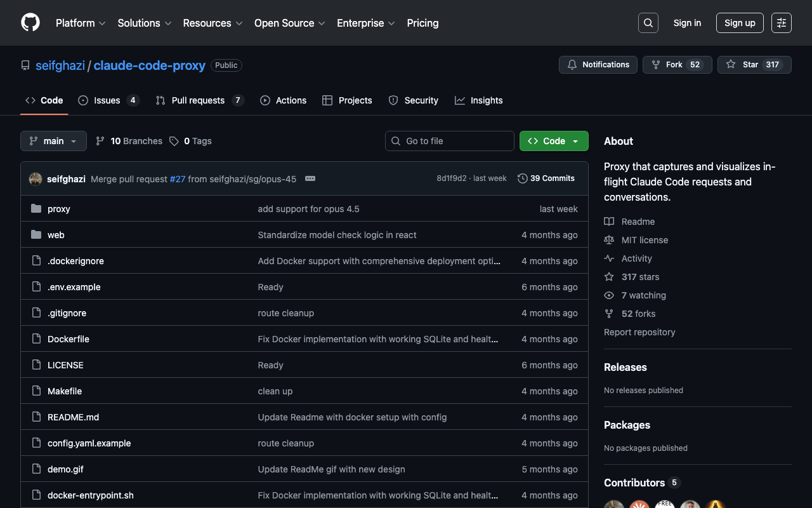Star the claude-code-proxy repository
812x508 pixels.
click(754, 65)
